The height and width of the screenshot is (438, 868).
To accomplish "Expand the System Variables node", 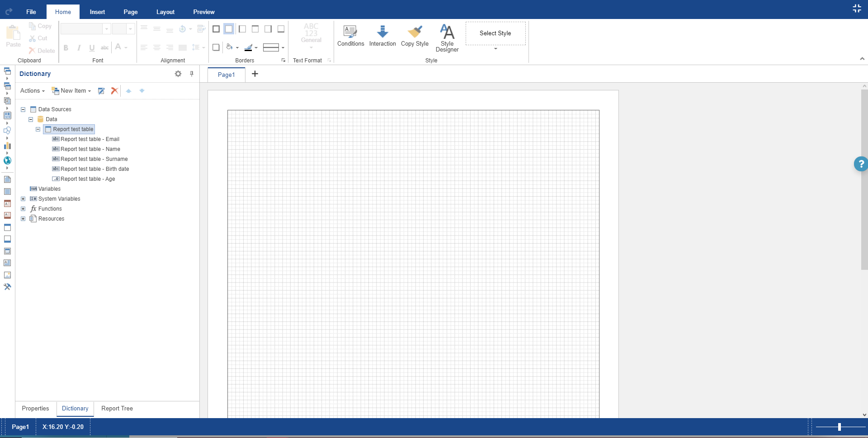I will pyautogui.click(x=23, y=199).
